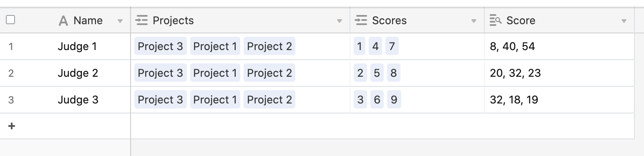Select the cell showing 20, 32, 23
This screenshot has width=644, height=156.
[x=559, y=73]
